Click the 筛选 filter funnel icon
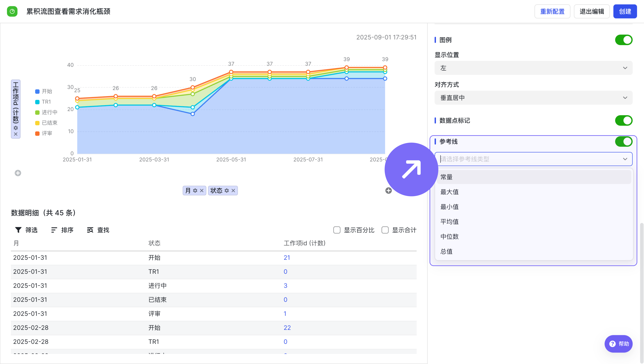 click(x=18, y=230)
